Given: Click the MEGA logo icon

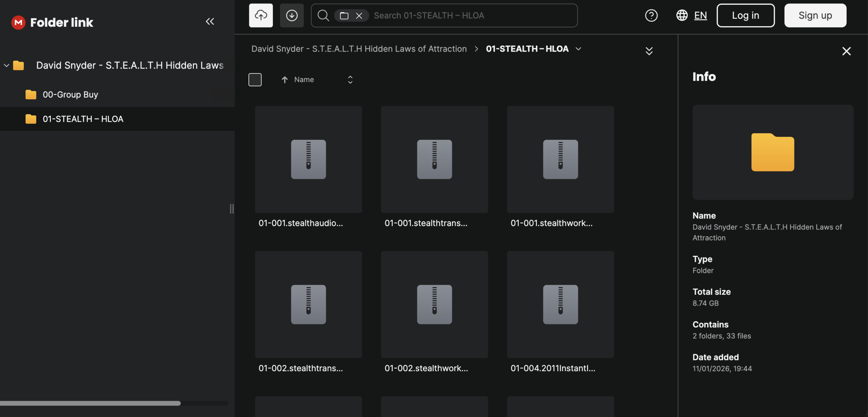Looking at the screenshot, I should 18,22.
